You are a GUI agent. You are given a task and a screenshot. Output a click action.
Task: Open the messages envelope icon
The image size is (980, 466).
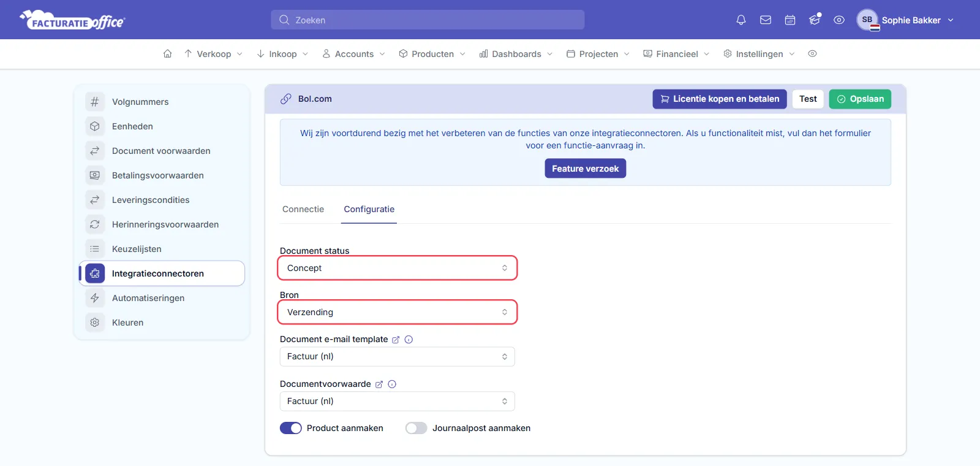(x=766, y=20)
